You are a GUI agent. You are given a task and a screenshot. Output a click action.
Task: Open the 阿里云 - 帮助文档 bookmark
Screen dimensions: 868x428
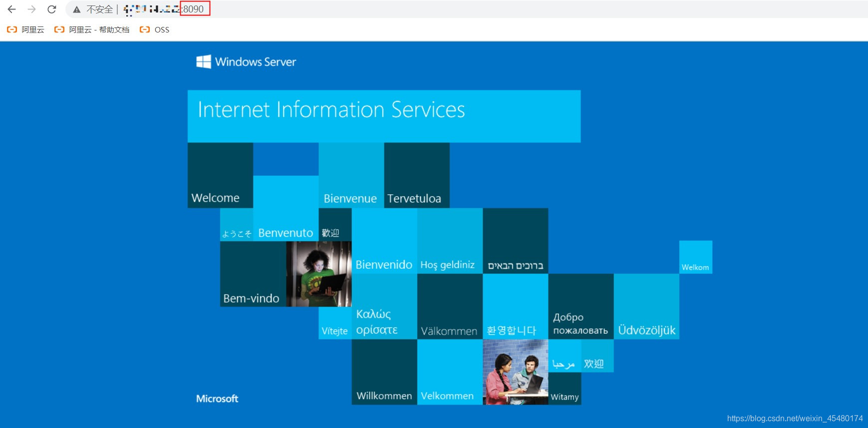pos(92,29)
